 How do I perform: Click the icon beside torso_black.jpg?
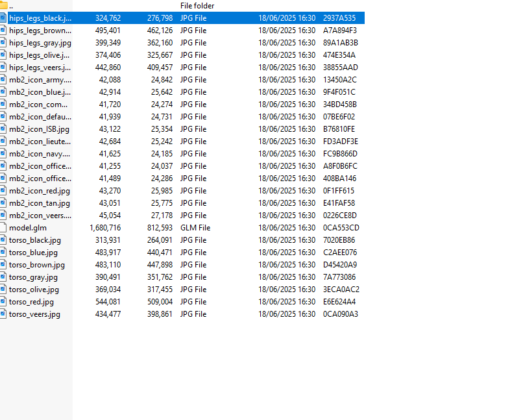click(3, 240)
